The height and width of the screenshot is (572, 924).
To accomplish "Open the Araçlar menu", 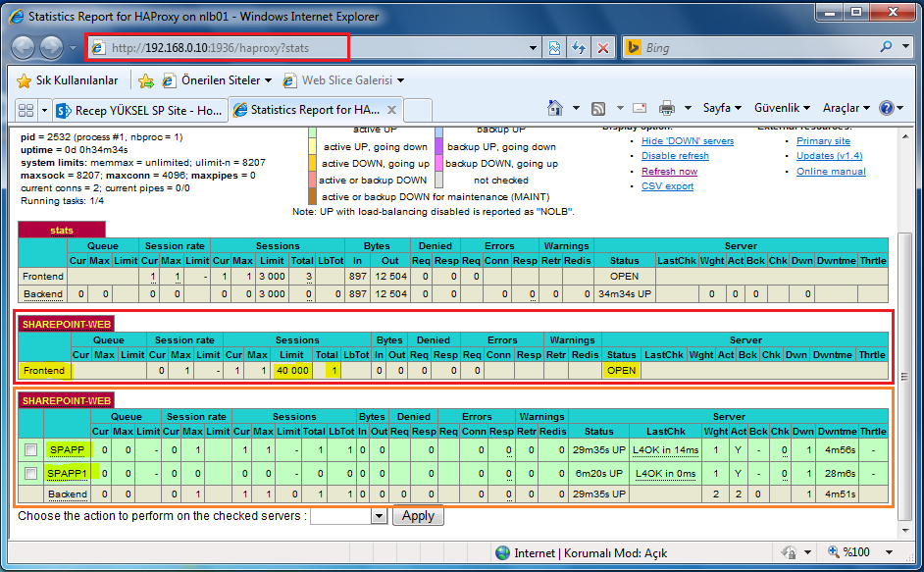I will pos(847,108).
